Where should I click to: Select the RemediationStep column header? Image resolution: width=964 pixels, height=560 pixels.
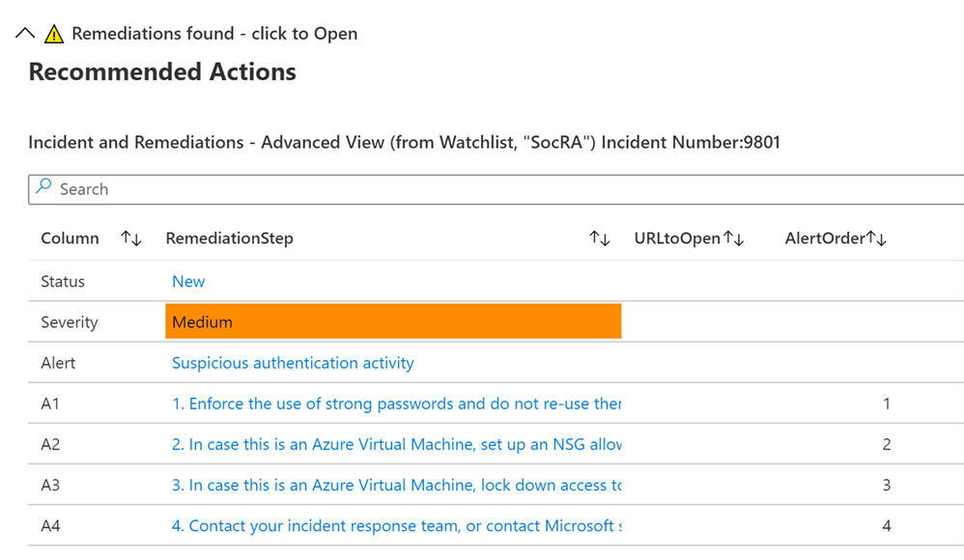[x=230, y=238]
